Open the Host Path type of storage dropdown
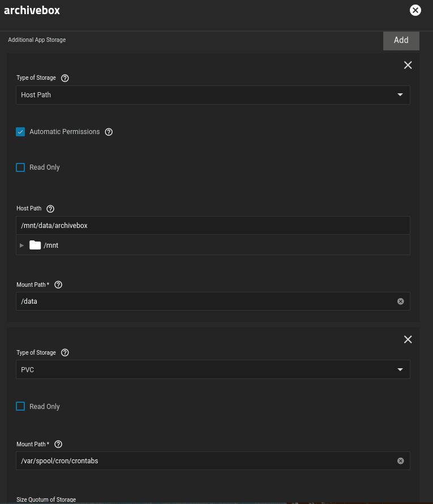433x504 pixels. pyautogui.click(x=213, y=95)
